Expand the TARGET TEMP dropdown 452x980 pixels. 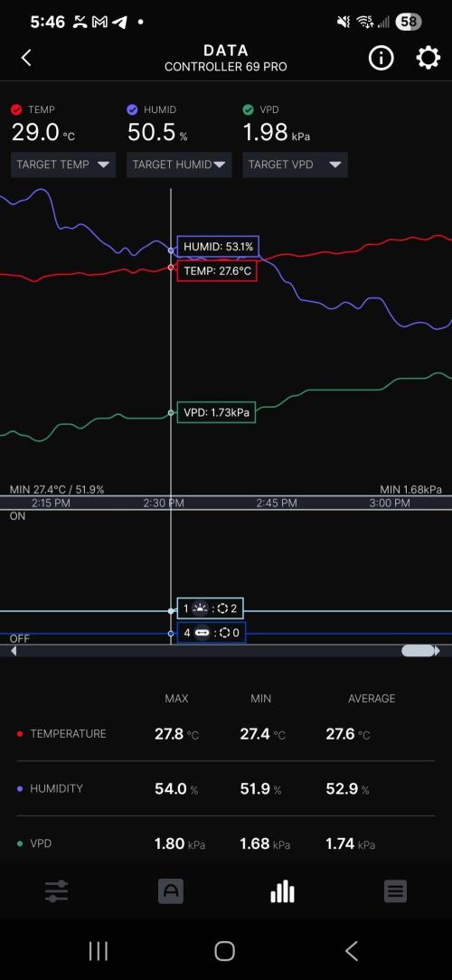pos(63,165)
